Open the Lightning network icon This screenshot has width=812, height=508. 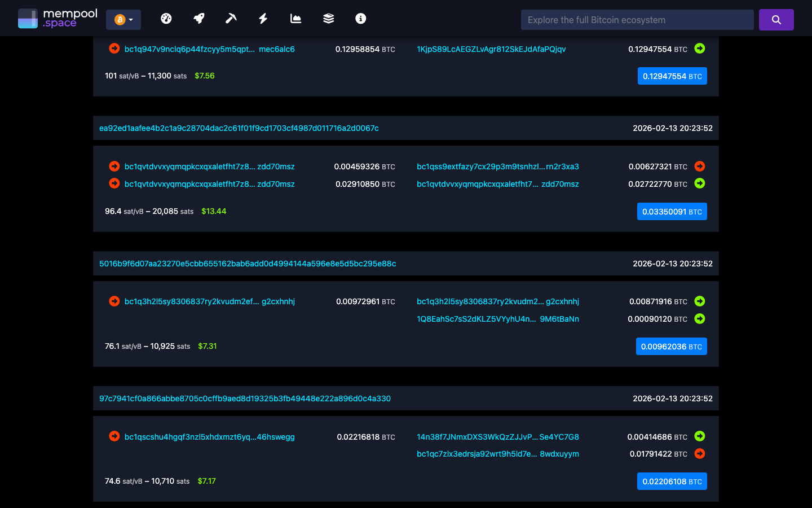263,18
